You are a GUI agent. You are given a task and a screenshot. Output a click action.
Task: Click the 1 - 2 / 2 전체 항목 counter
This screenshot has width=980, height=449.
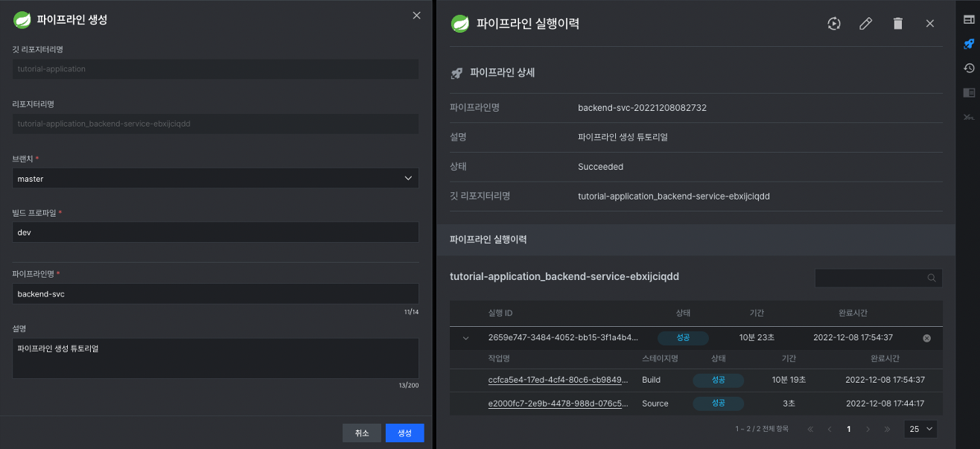coord(763,429)
